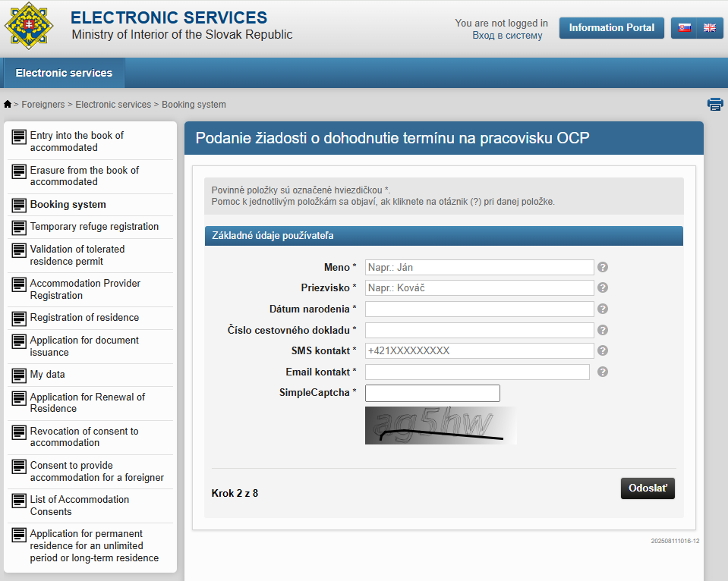Switch language using the Slovak flag
Image resolution: width=728 pixels, height=581 pixels.
(684, 28)
